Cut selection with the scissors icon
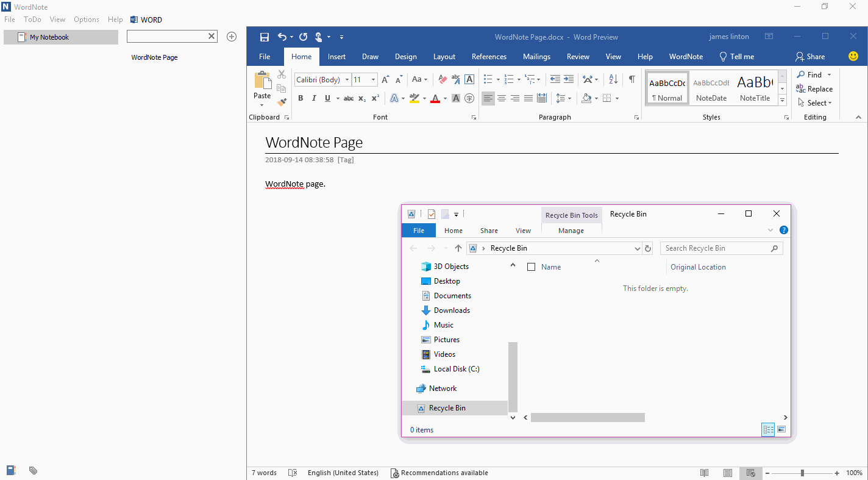The width and height of the screenshot is (868, 480). click(282, 74)
